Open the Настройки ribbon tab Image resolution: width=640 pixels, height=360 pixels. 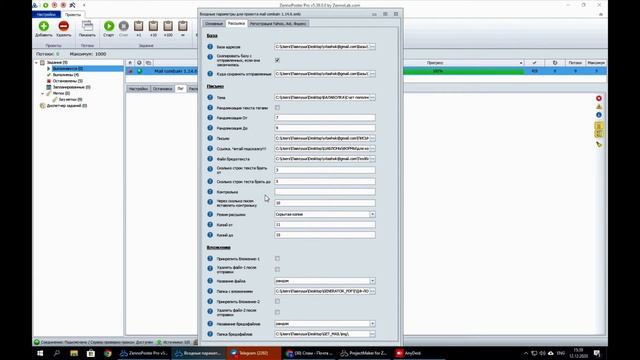pos(46,14)
